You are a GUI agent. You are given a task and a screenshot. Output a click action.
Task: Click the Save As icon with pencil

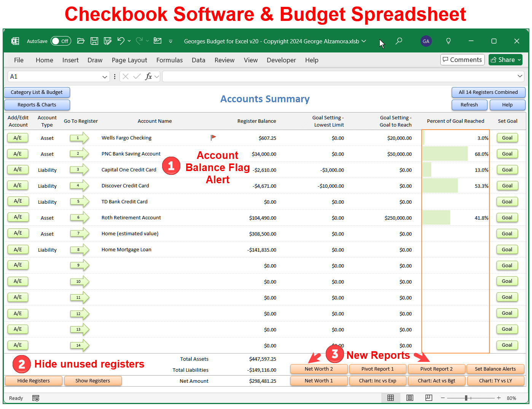point(107,41)
